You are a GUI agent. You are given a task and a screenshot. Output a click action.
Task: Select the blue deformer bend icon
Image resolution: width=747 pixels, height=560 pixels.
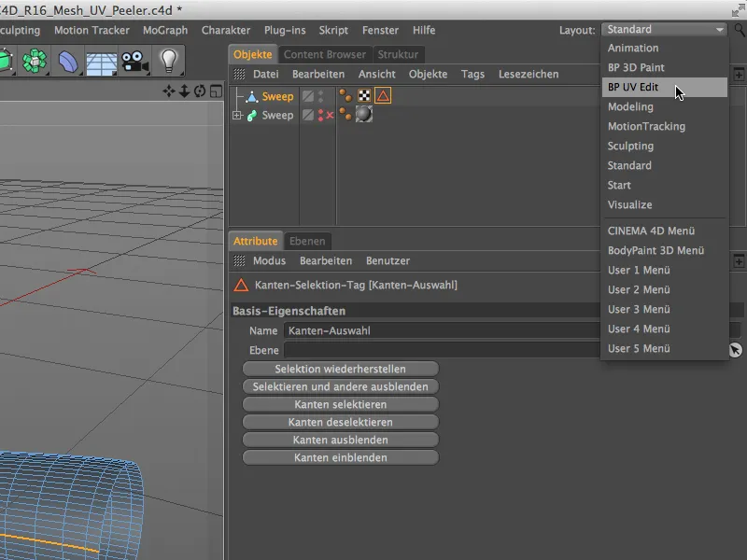click(68, 62)
